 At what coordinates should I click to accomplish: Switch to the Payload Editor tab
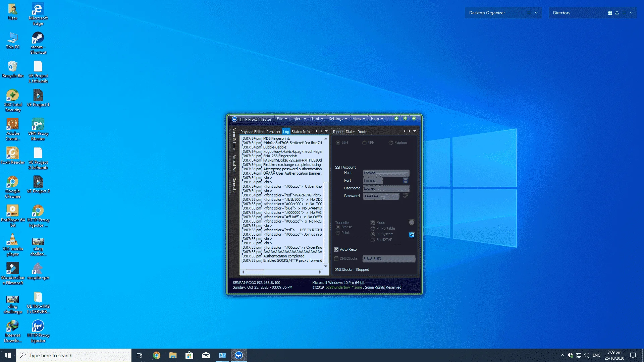(252, 132)
